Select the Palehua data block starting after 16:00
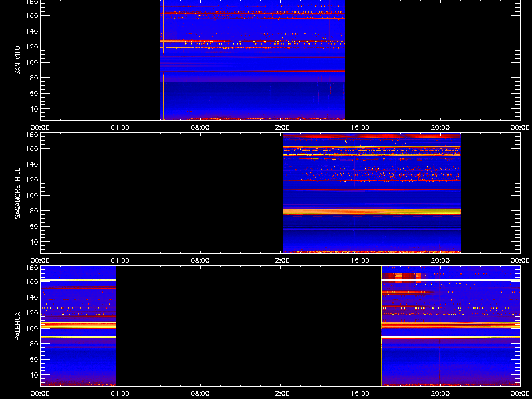 coord(451,326)
